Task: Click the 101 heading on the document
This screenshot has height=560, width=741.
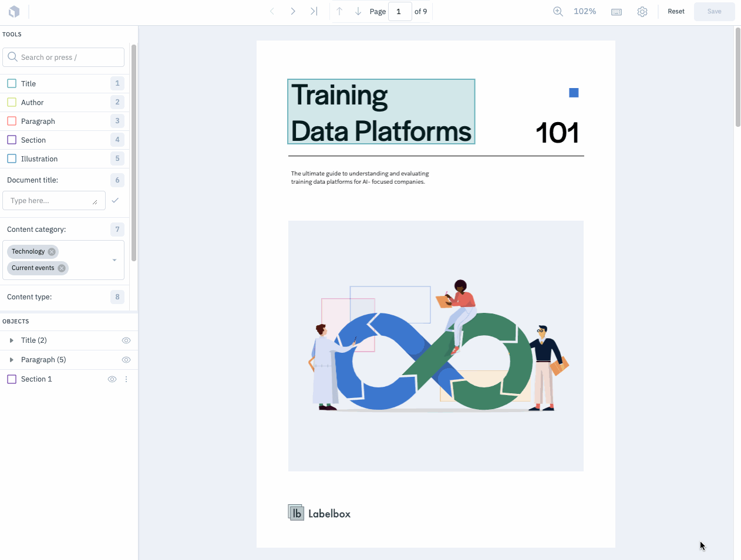Action: 557,133
